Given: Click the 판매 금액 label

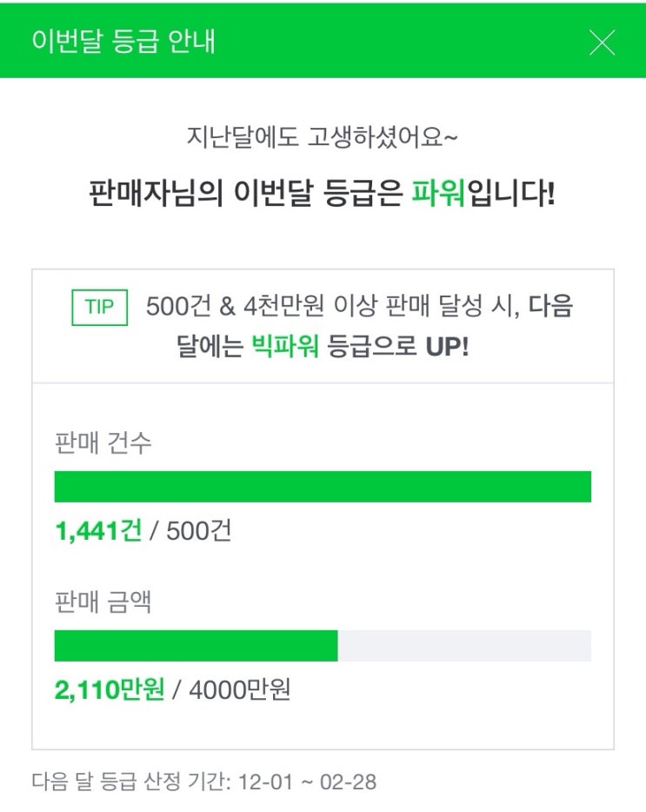Looking at the screenshot, I should click(103, 602).
